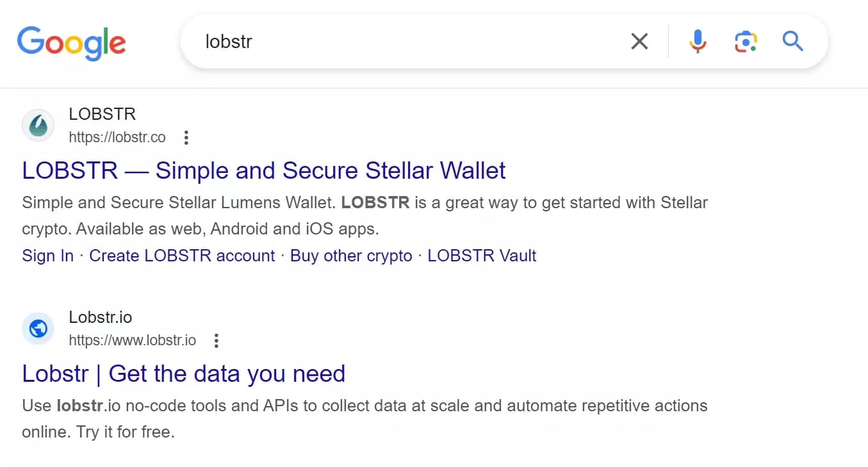The width and height of the screenshot is (868, 467).
Task: Open Google Lens image search
Action: (745, 41)
